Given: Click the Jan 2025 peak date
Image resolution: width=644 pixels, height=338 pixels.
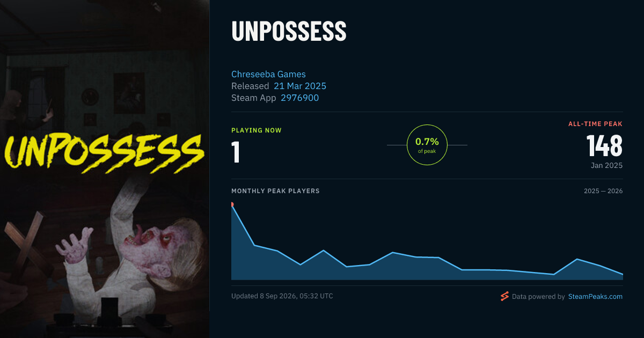Looking at the screenshot, I should (606, 165).
